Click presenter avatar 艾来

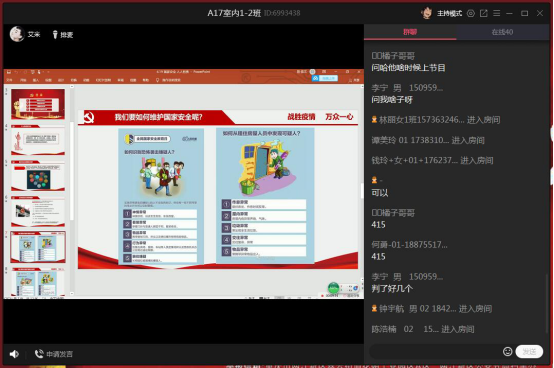coord(17,34)
